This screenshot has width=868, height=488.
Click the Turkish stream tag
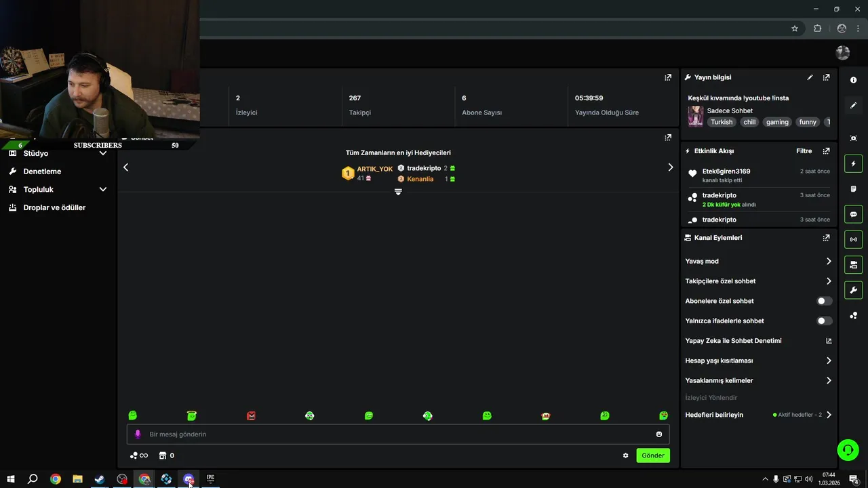[x=722, y=122]
